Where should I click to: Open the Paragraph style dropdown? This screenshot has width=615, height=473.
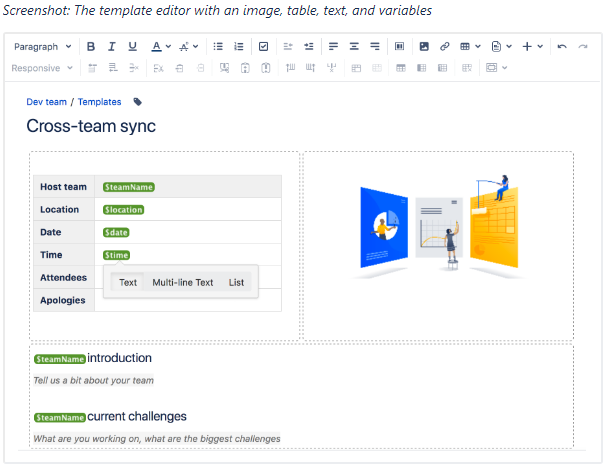42,47
